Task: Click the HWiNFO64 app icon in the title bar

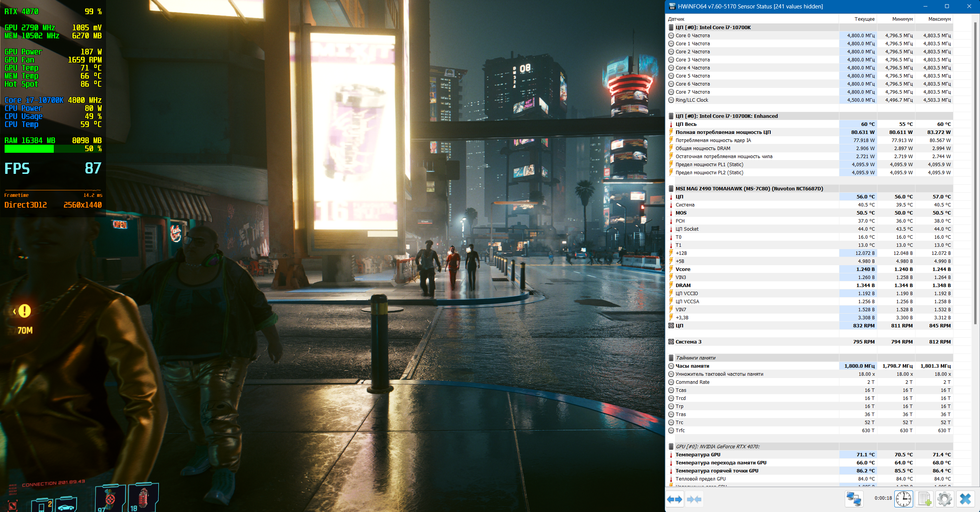Action: pos(672,6)
